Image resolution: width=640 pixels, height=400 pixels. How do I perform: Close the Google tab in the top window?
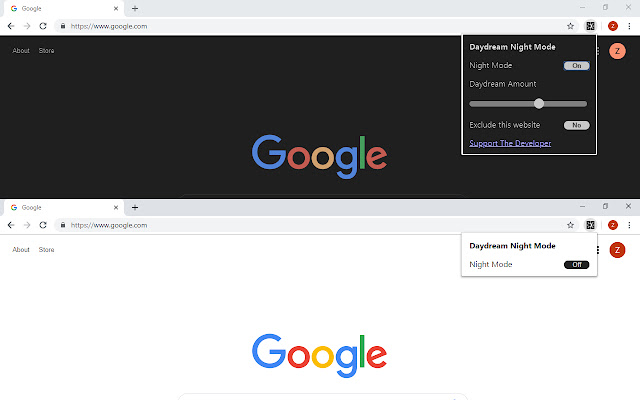[116, 8]
